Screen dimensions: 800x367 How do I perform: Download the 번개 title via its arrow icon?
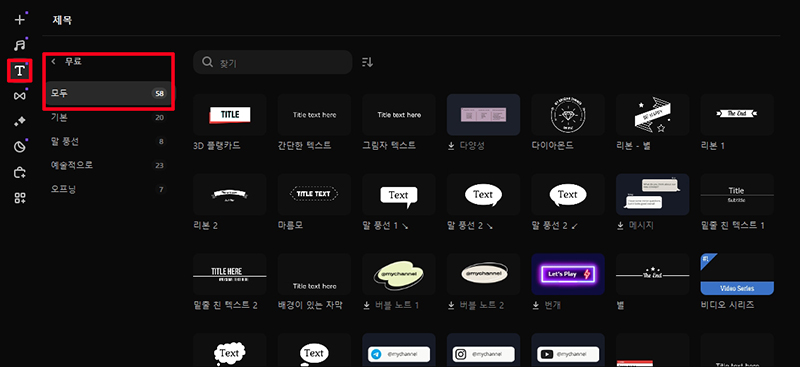tap(536, 305)
